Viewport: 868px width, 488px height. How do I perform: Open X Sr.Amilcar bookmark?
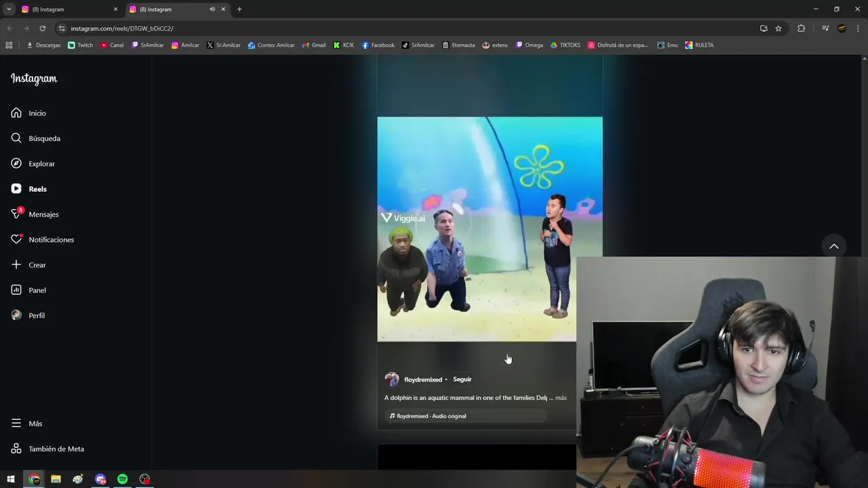pos(224,45)
